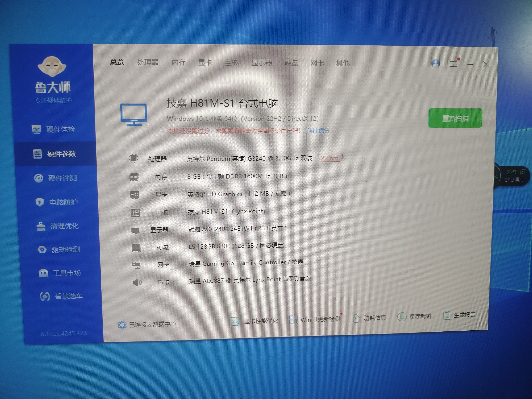Click the user account avatar icon
Image resolution: width=532 pixels, height=399 pixels.
tap(436, 64)
